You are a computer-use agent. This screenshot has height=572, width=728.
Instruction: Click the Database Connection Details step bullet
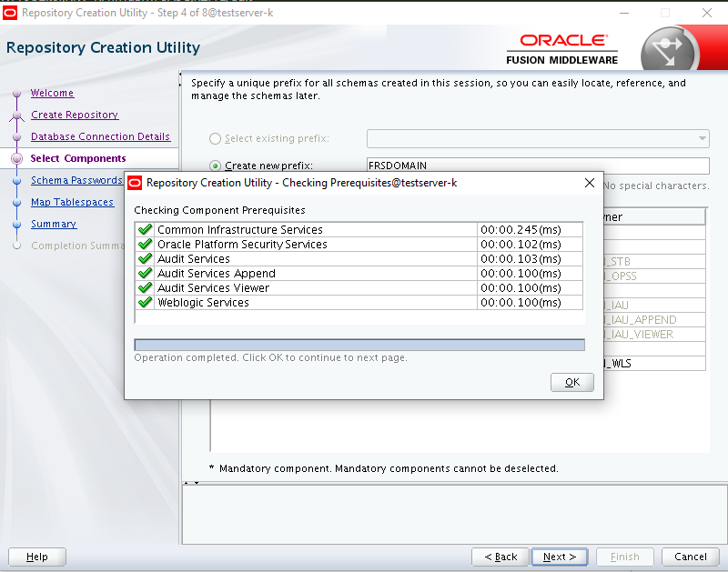point(17,136)
